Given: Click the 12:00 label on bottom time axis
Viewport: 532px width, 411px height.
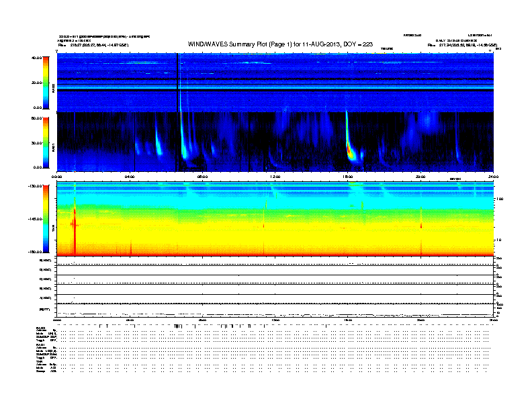Looking at the screenshot, I should click(275, 320).
